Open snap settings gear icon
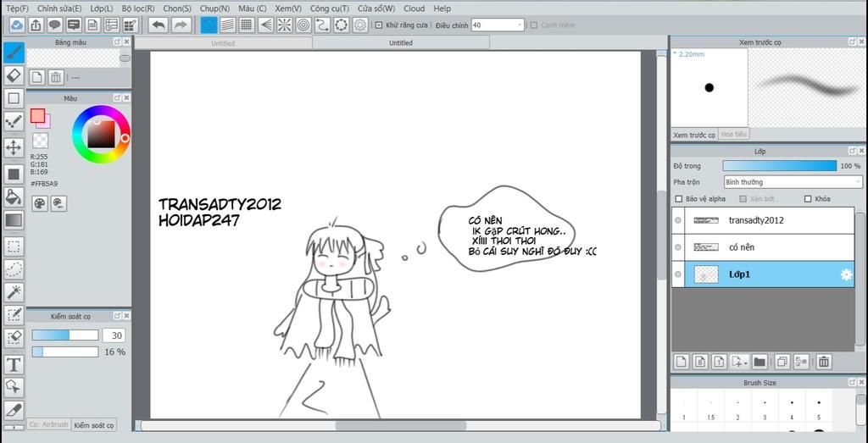The width and height of the screenshot is (868, 443). click(x=360, y=25)
